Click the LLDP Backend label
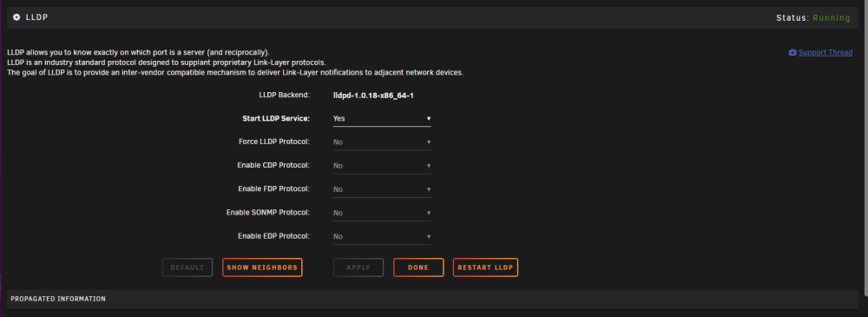Image resolution: width=868 pixels, height=317 pixels. pyautogui.click(x=285, y=96)
